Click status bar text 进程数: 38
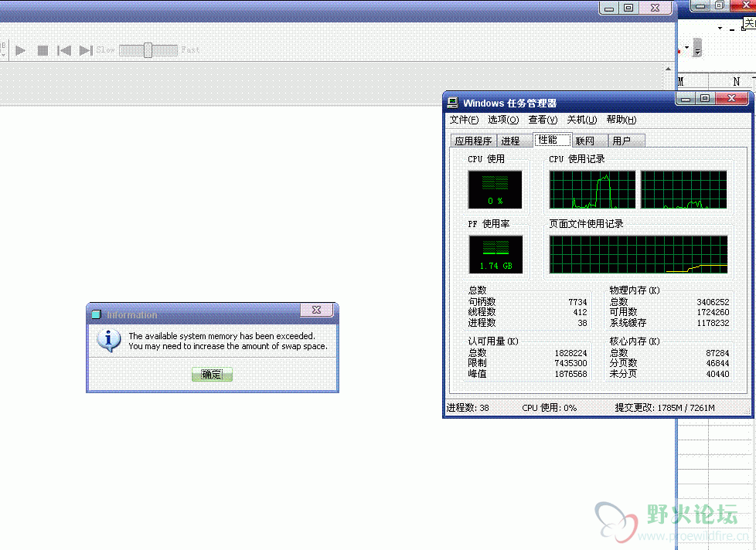756x550 pixels. pyautogui.click(x=468, y=408)
